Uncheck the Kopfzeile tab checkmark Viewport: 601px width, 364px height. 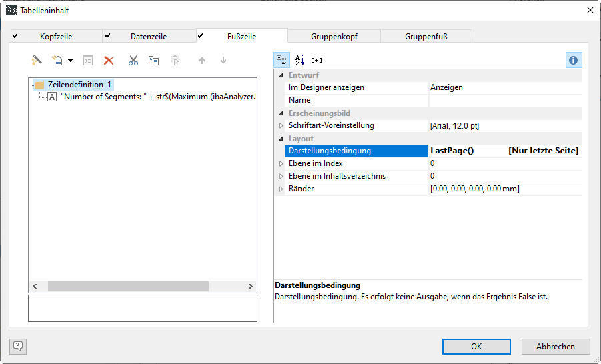pos(15,36)
